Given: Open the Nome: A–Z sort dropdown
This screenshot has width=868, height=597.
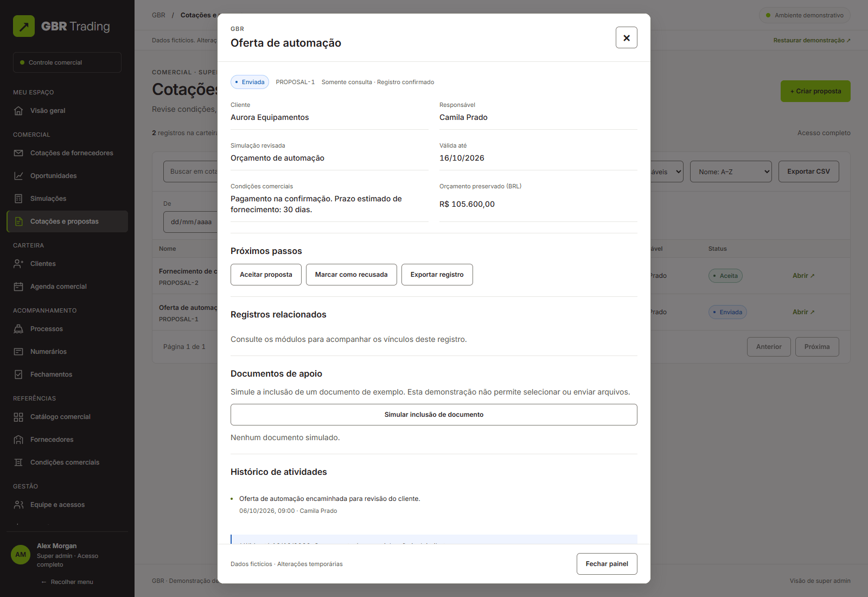Looking at the screenshot, I should point(731,172).
